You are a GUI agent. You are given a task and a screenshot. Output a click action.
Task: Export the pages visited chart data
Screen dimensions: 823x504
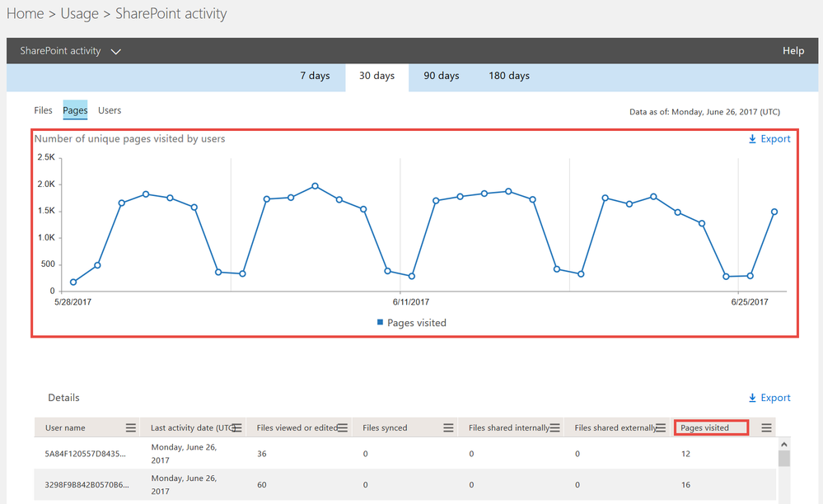(x=769, y=139)
